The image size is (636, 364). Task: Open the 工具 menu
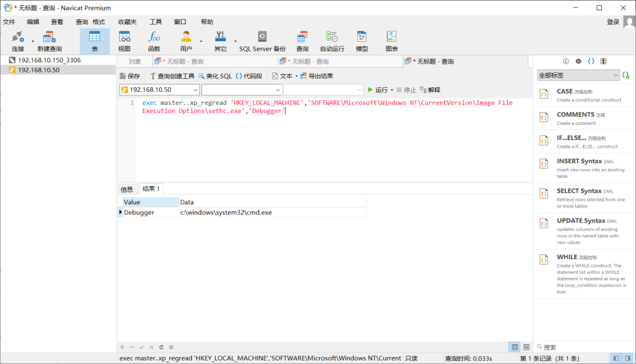pos(155,22)
